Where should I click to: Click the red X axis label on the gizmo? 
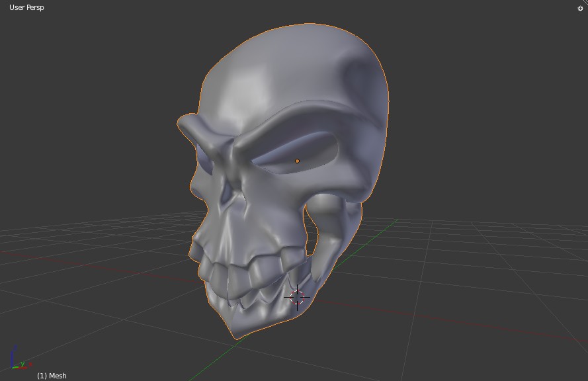click(30, 364)
